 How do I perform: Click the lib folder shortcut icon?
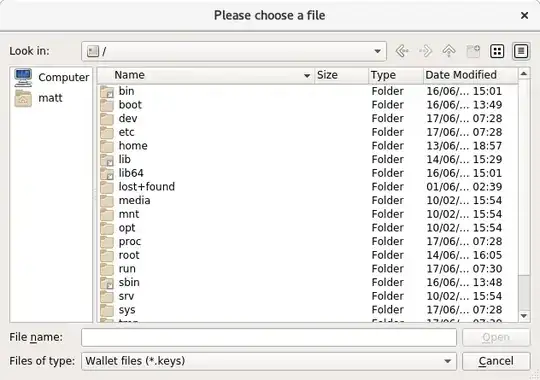(x=107, y=160)
